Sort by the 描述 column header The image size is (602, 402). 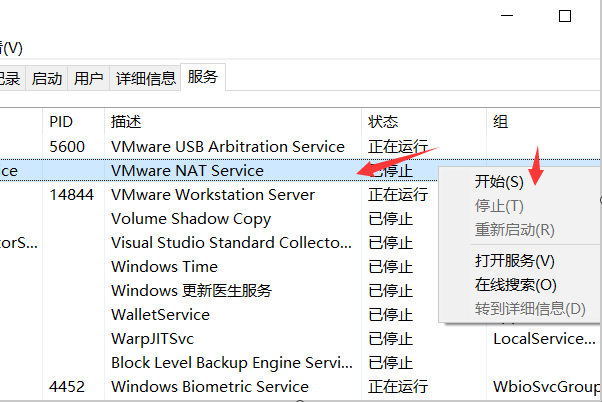233,122
